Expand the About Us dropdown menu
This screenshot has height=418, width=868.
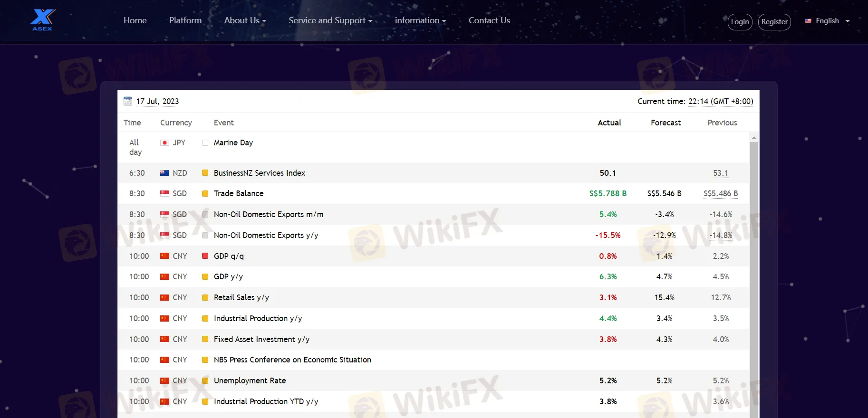(245, 20)
